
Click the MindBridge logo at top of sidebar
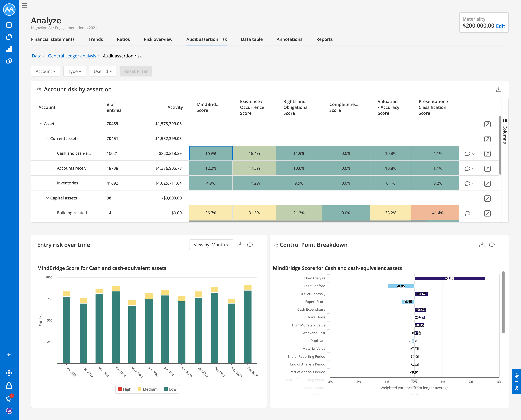9,10
